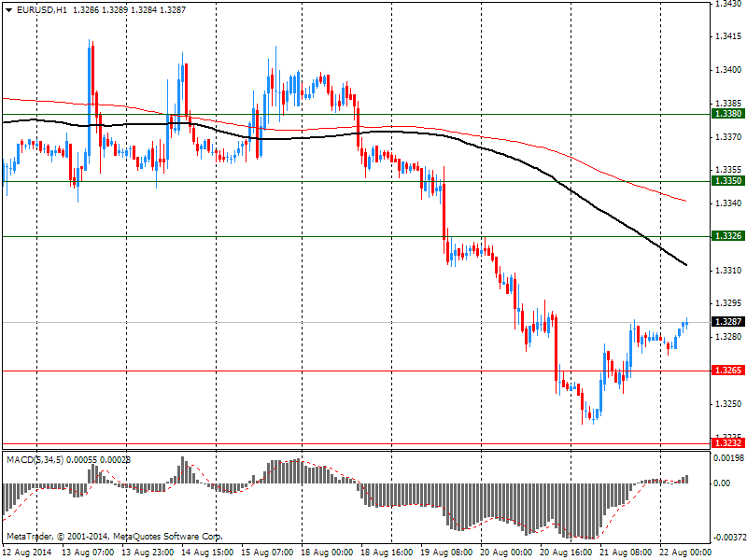Click the green 1.3350 level price tag

727,181
